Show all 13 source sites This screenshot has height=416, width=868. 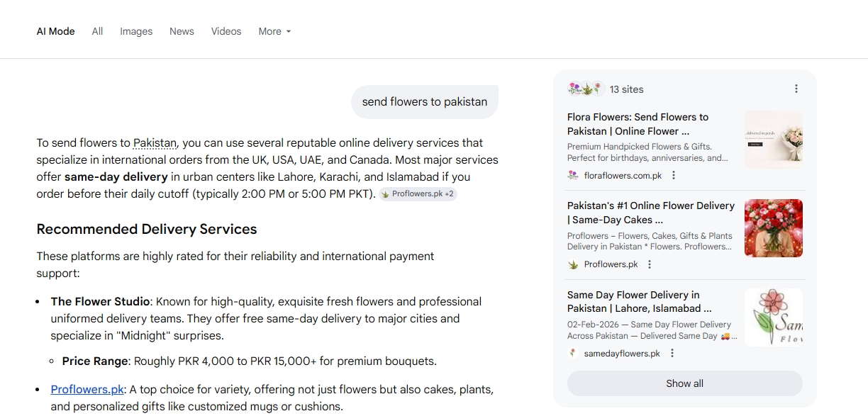[684, 383]
